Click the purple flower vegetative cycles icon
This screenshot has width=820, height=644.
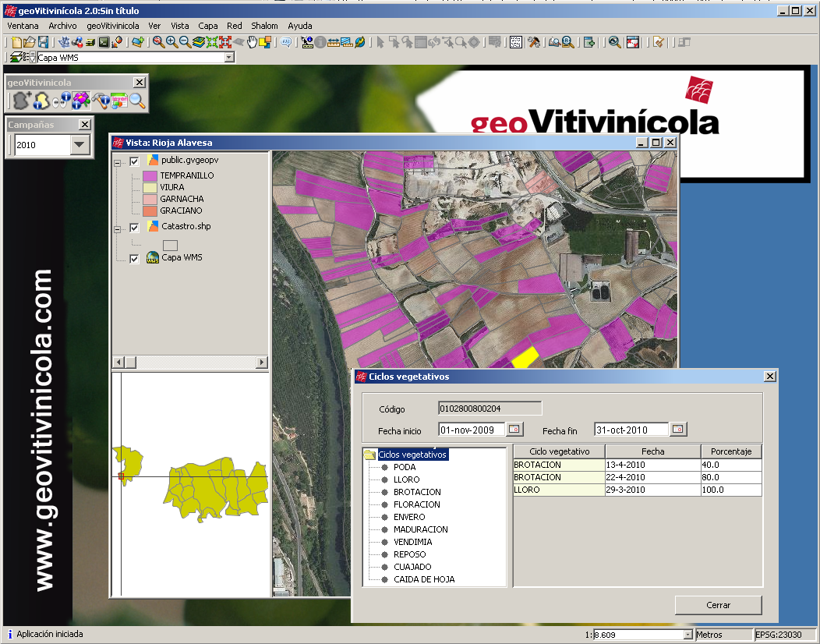pos(81,100)
